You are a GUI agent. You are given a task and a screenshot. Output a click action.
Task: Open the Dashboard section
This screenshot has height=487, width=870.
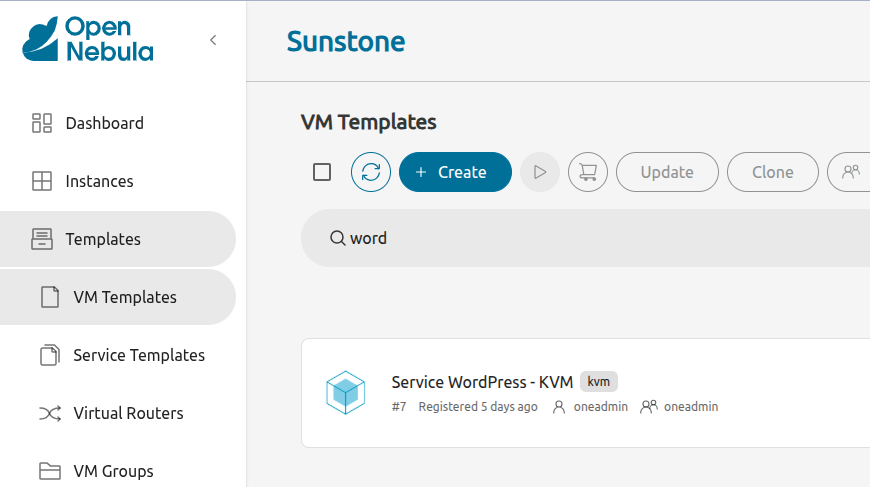pos(104,123)
